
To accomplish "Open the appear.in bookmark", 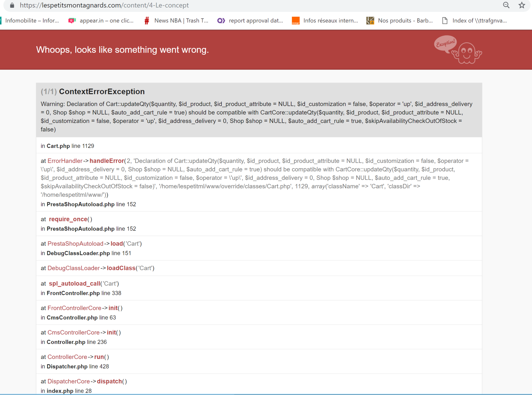I will point(101,21).
